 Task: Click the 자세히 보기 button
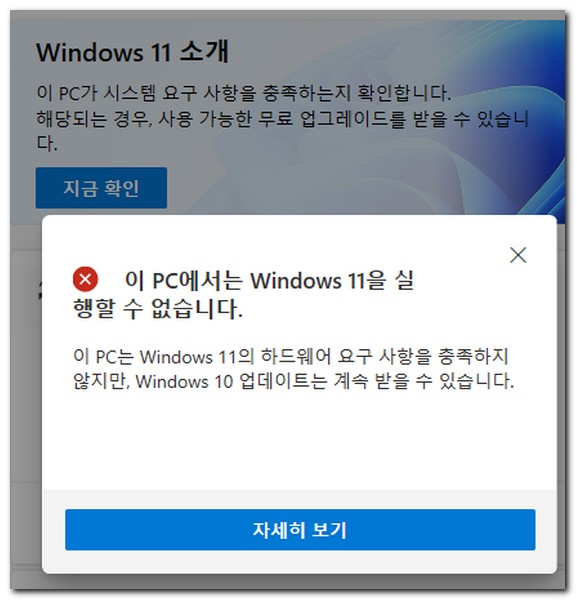(x=300, y=530)
